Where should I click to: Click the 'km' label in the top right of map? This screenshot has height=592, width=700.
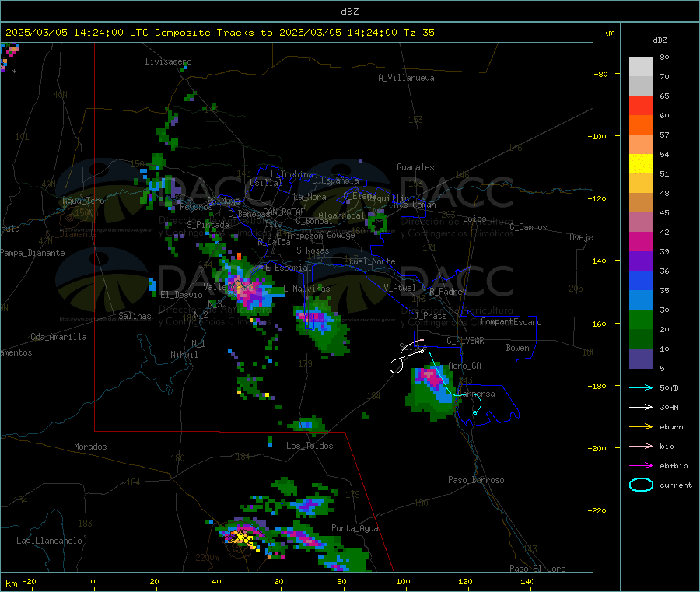click(x=608, y=33)
